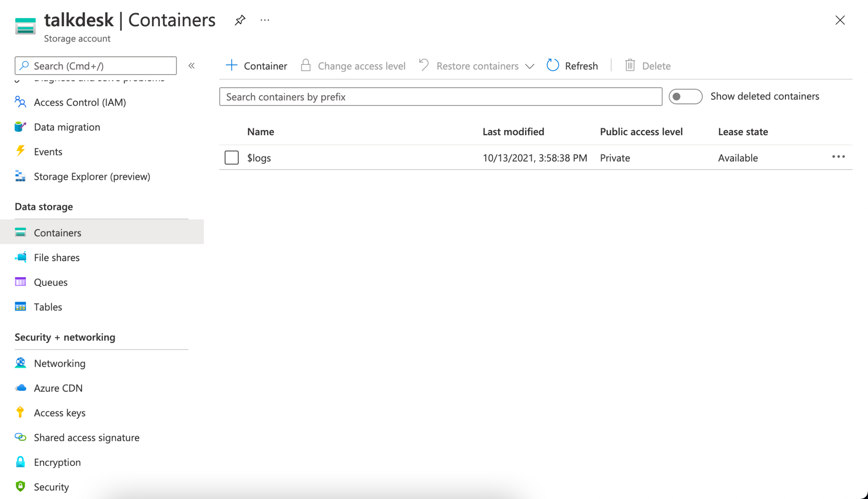The height and width of the screenshot is (499, 868).
Task: Click the Available lease state cell
Action: pos(738,158)
